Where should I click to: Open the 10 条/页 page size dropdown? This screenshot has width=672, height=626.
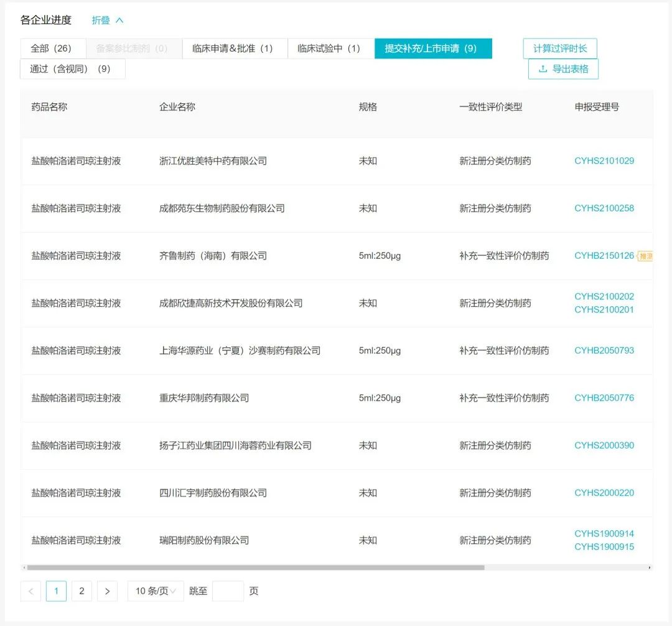pos(156,591)
